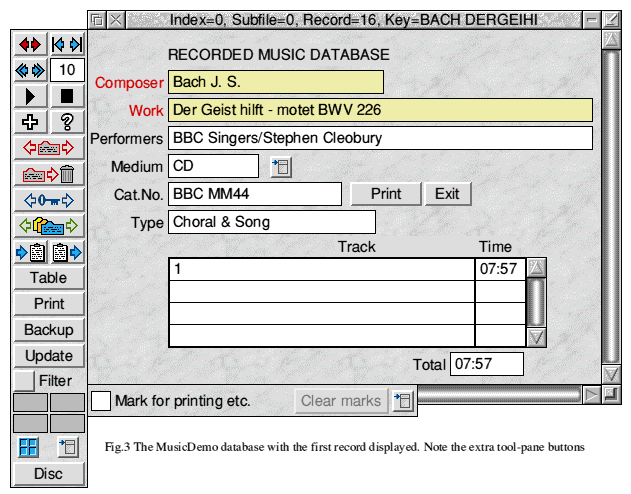Click the Backup button
Viewport: 631px width, 494px height.
49,330
